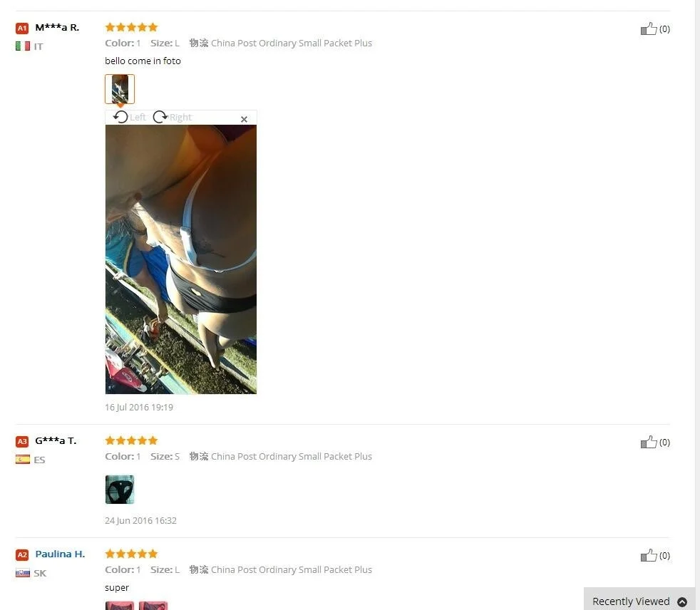The image size is (700, 610).
Task: Like G***a T.'s review with thumbs-up
Action: point(649,442)
